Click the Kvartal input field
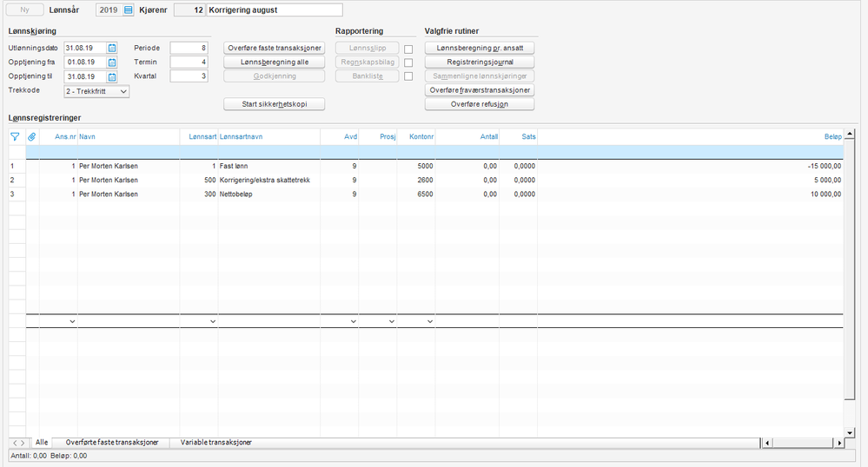The width and height of the screenshot is (868, 467). click(x=189, y=76)
